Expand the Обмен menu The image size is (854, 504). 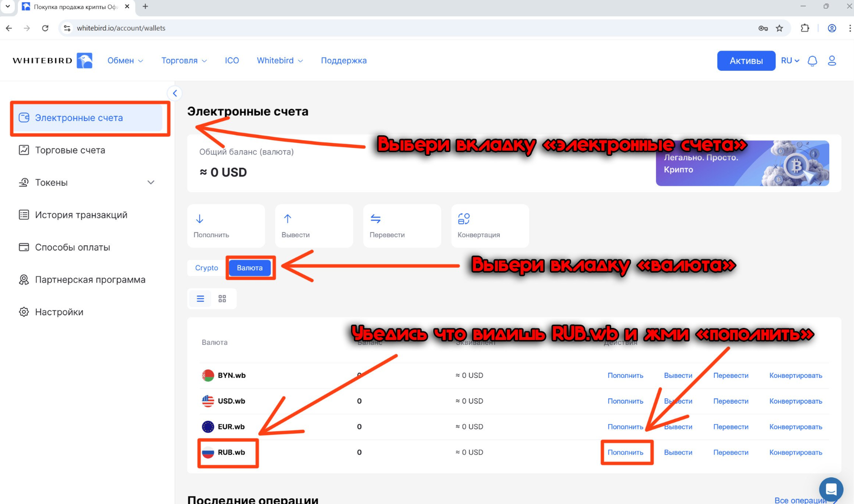(125, 61)
